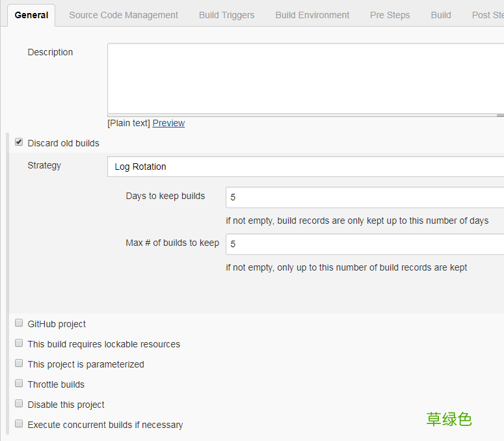Open the Post Steps tab
This screenshot has height=441, width=504.
[x=488, y=15]
